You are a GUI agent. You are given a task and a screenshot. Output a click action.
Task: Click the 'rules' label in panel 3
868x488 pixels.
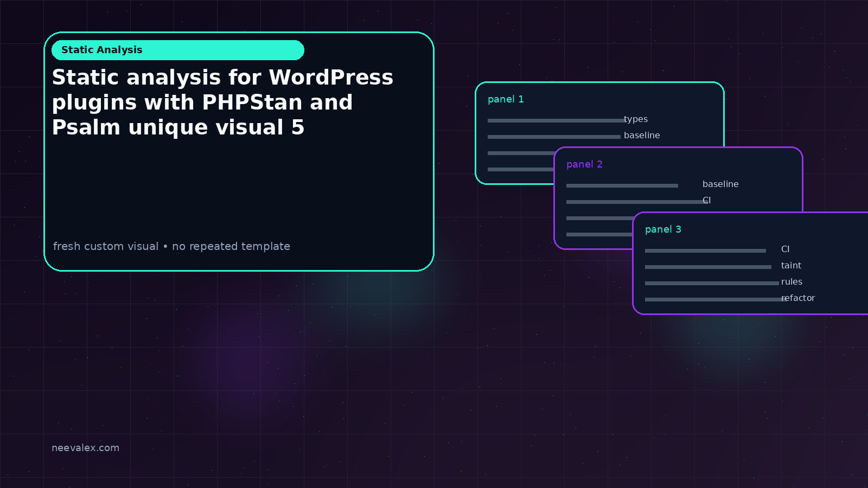click(x=792, y=282)
